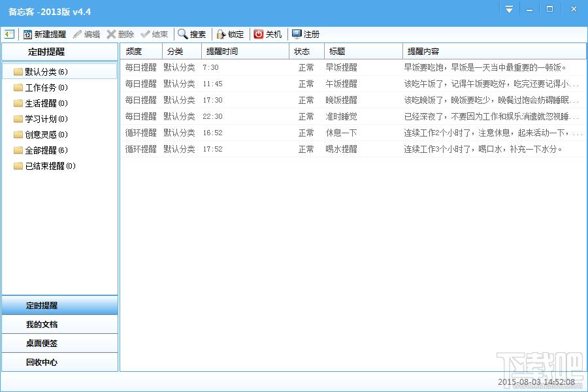Click the Lock (锁定) toolbar icon

point(221,34)
